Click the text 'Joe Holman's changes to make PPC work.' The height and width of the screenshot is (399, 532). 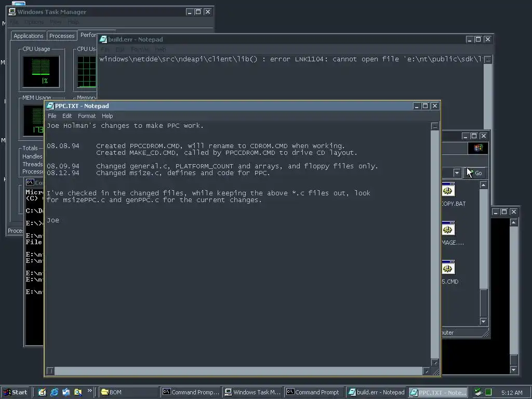(125, 126)
